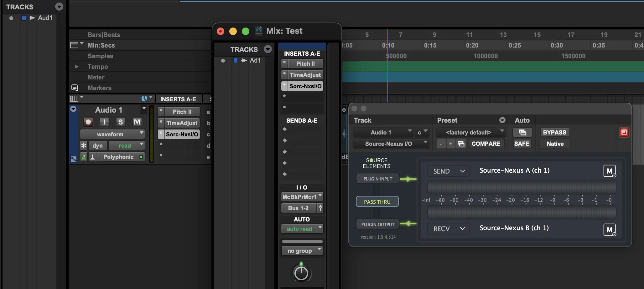Image resolution: width=644 pixels, height=289 pixels.
Task: Toggle show/hide dot for Ad1 in Mix window
Action: 223,60
